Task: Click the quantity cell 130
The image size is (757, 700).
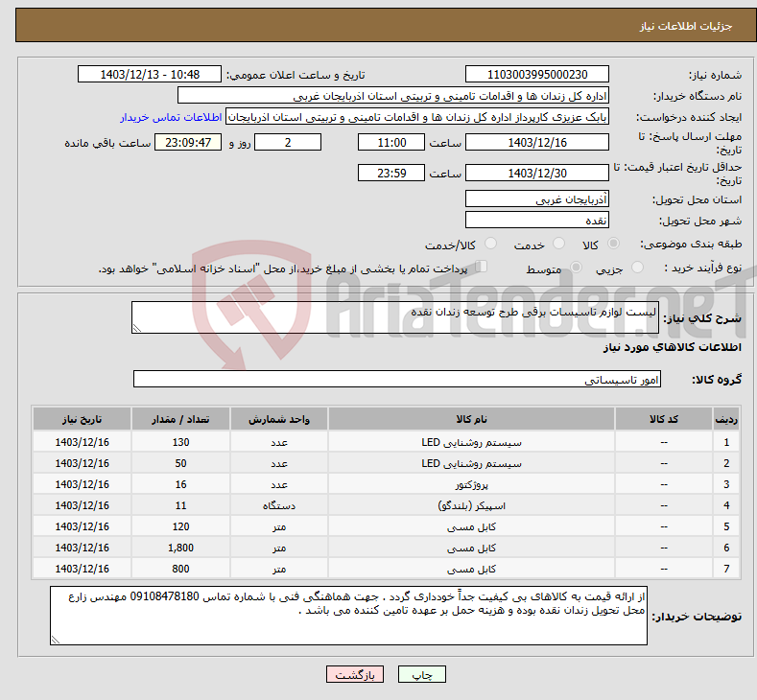Action: [x=180, y=442]
